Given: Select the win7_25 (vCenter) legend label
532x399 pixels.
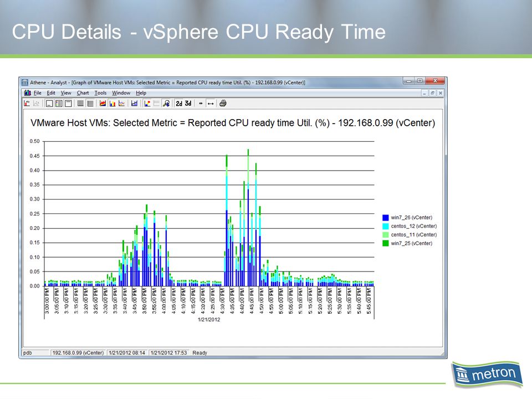Looking at the screenshot, I should tap(412, 243).
